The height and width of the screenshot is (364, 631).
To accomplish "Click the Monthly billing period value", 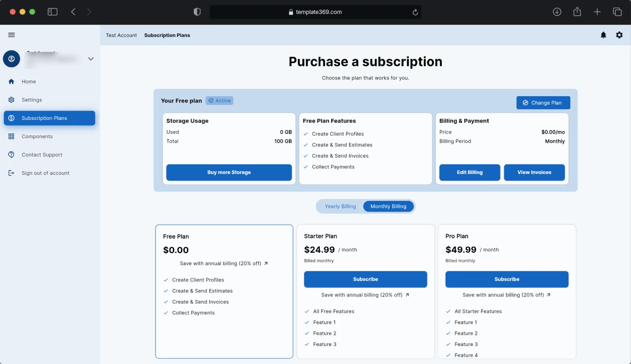I will coord(555,141).
